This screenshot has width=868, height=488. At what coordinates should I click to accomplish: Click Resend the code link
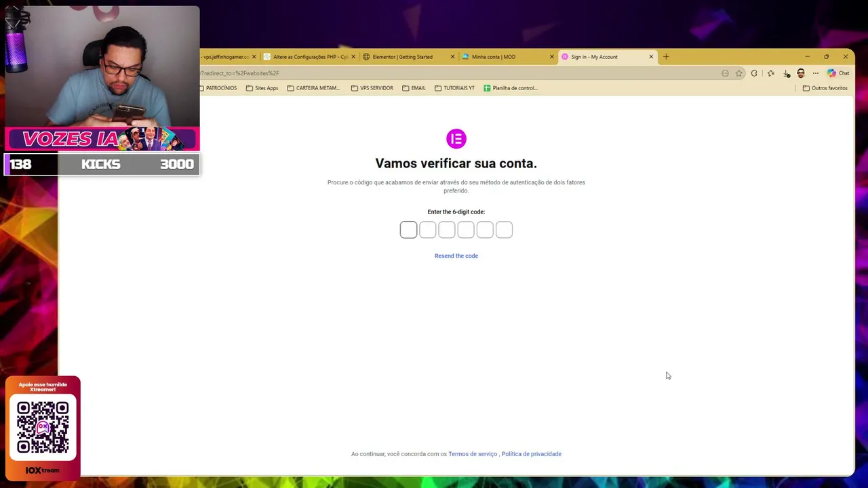point(456,256)
